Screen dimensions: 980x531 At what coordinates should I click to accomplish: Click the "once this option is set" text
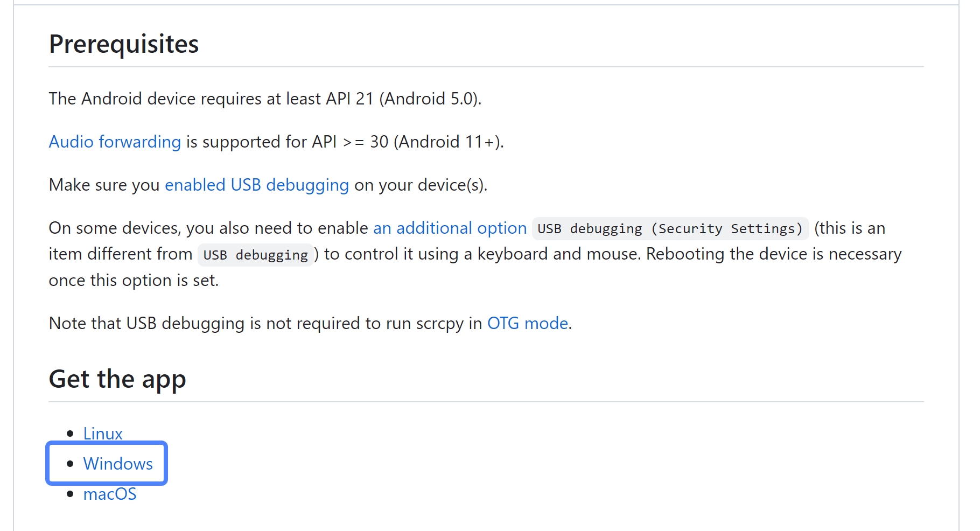134,280
